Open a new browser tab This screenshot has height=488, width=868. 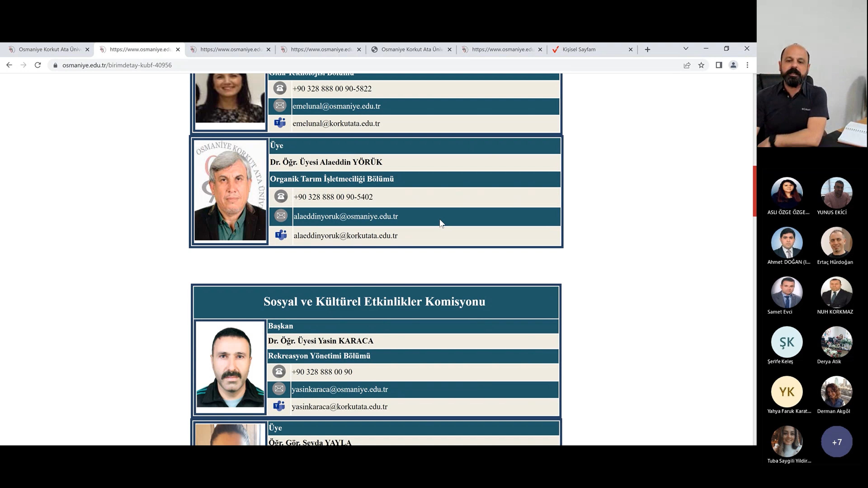647,49
